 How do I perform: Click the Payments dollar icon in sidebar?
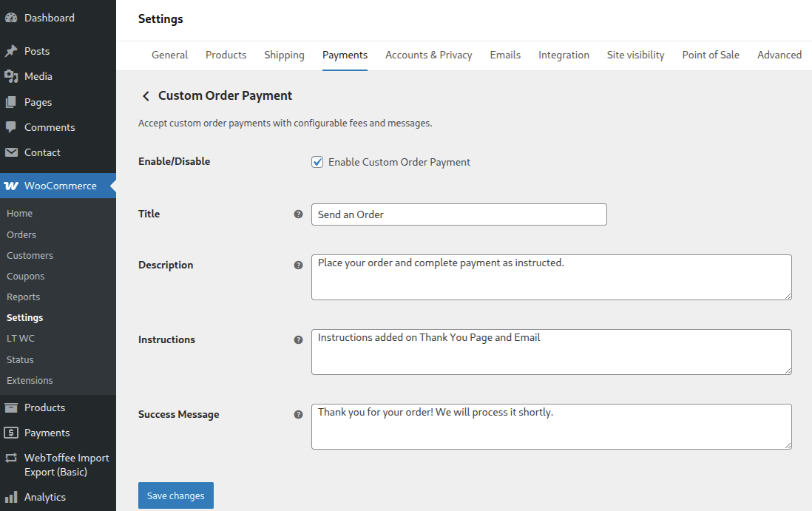(11, 433)
